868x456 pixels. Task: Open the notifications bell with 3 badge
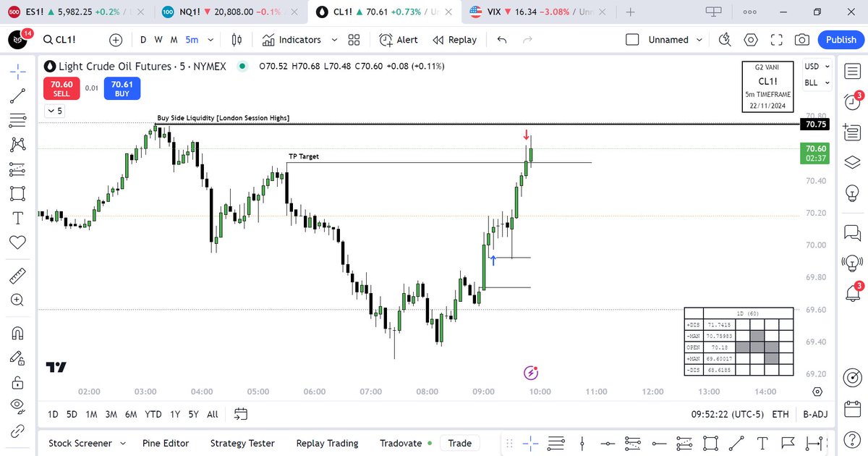pyautogui.click(x=852, y=292)
